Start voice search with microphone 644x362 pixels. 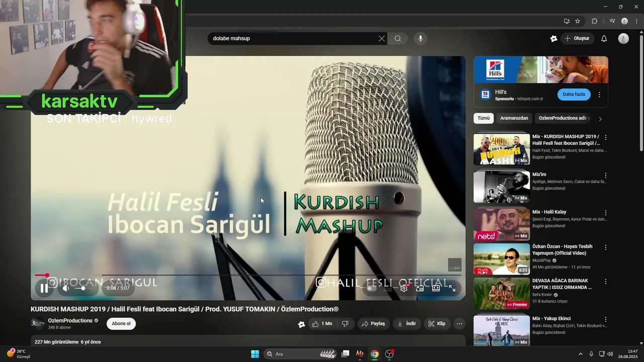(x=421, y=39)
